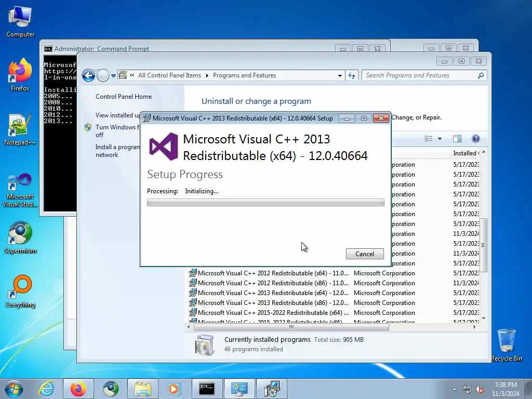This screenshot has width=532, height=399.
Task: Click the left arrow of the horizontal scrollbar
Action: pos(189,327)
